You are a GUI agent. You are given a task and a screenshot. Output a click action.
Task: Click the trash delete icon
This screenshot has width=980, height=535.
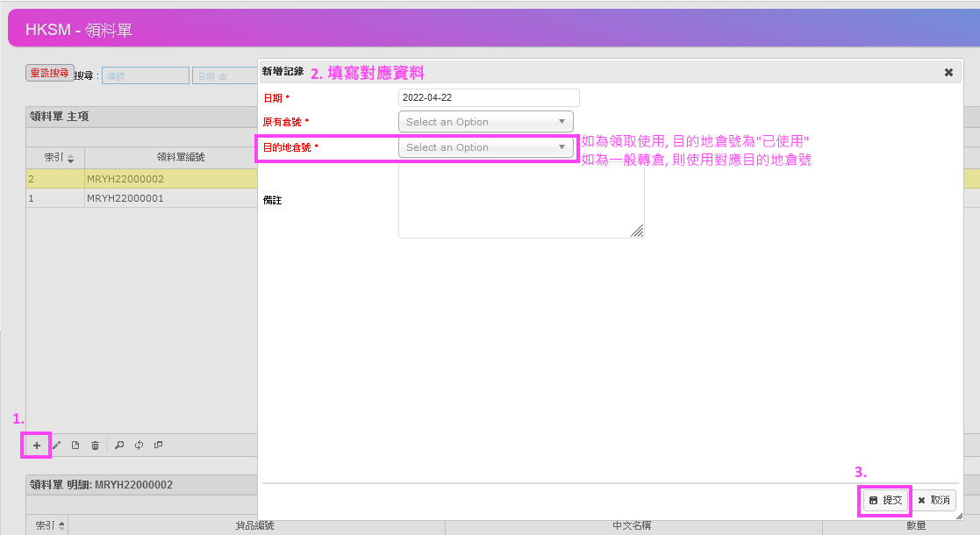tap(95, 445)
